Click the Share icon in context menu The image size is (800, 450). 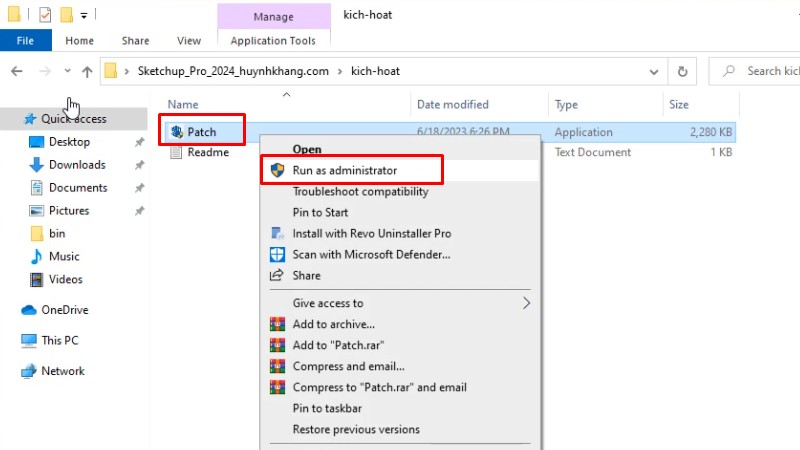pos(277,275)
